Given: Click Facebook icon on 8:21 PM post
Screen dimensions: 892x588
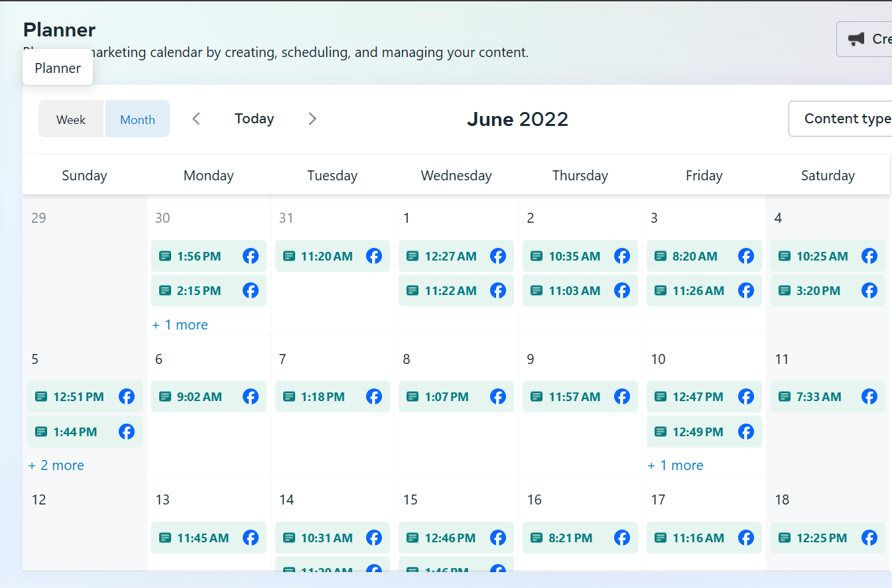Looking at the screenshot, I should pyautogui.click(x=622, y=538).
